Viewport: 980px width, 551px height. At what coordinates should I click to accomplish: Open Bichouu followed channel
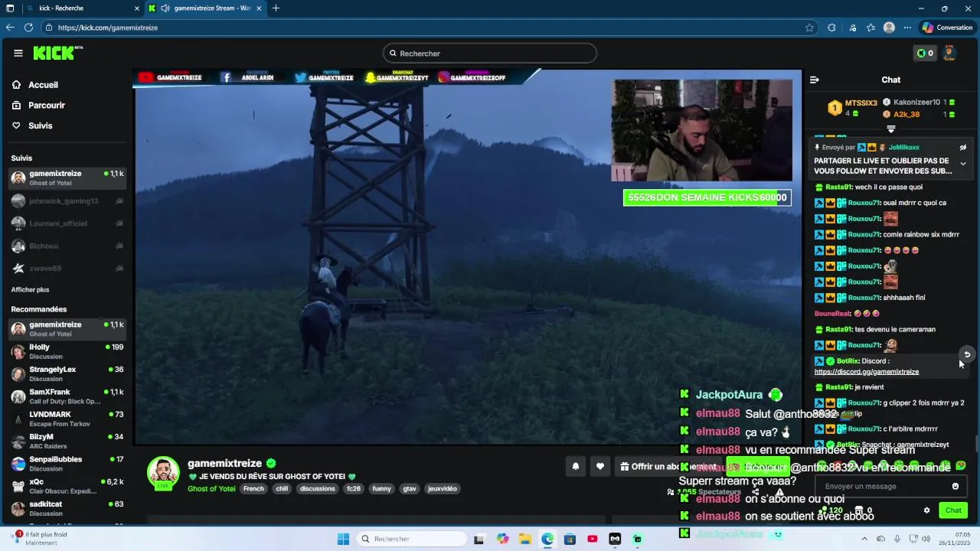point(67,246)
